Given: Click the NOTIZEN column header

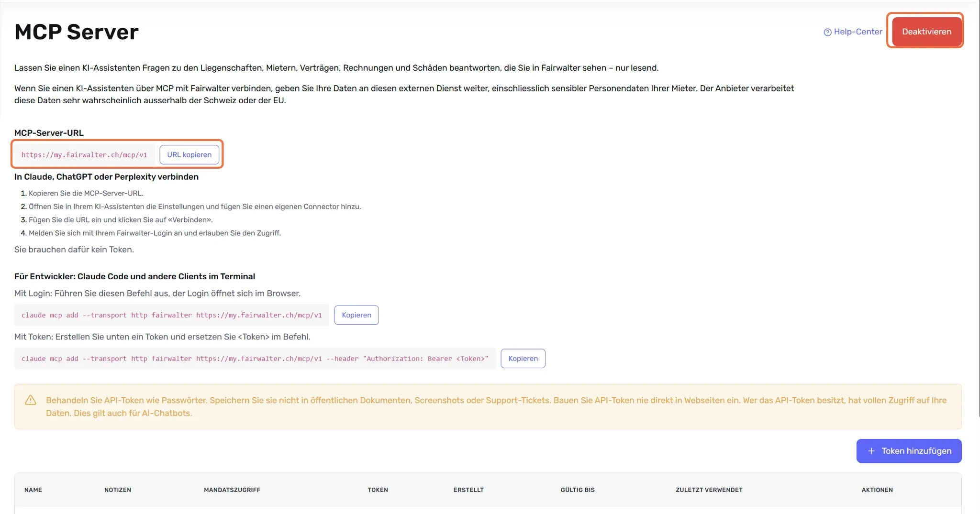Looking at the screenshot, I should [118, 490].
